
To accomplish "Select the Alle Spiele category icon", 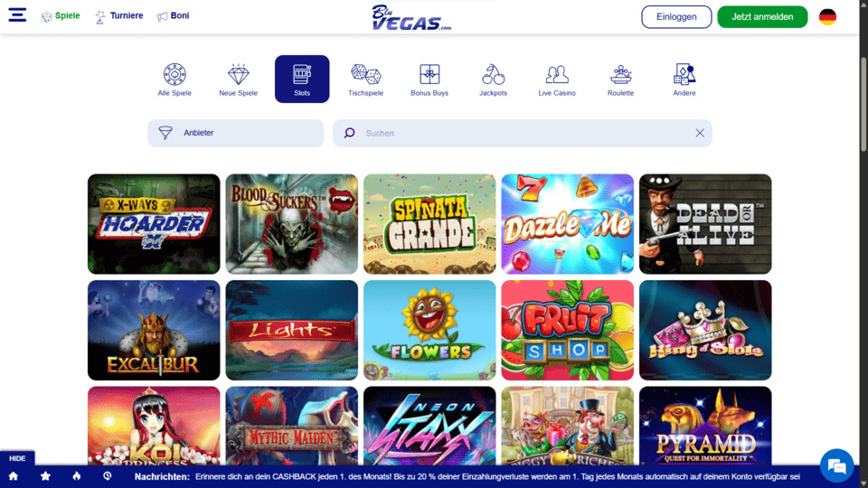I will click(x=175, y=74).
